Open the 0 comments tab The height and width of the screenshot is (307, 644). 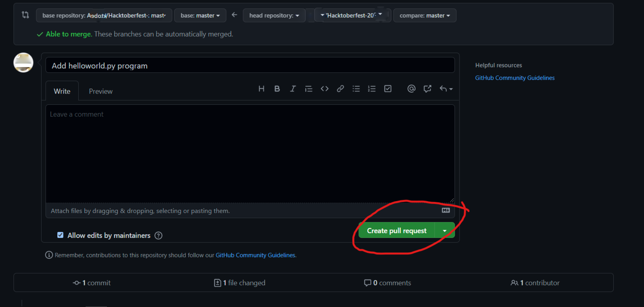click(388, 283)
